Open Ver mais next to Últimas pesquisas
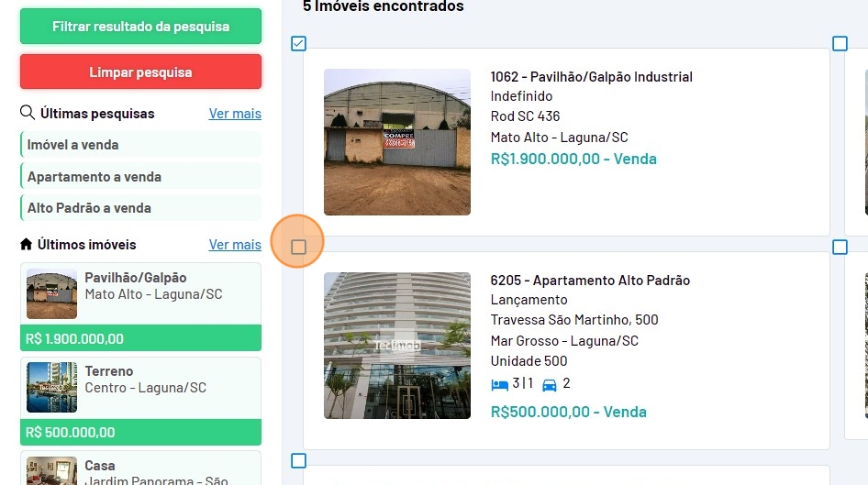This screenshot has width=868, height=485. point(235,114)
